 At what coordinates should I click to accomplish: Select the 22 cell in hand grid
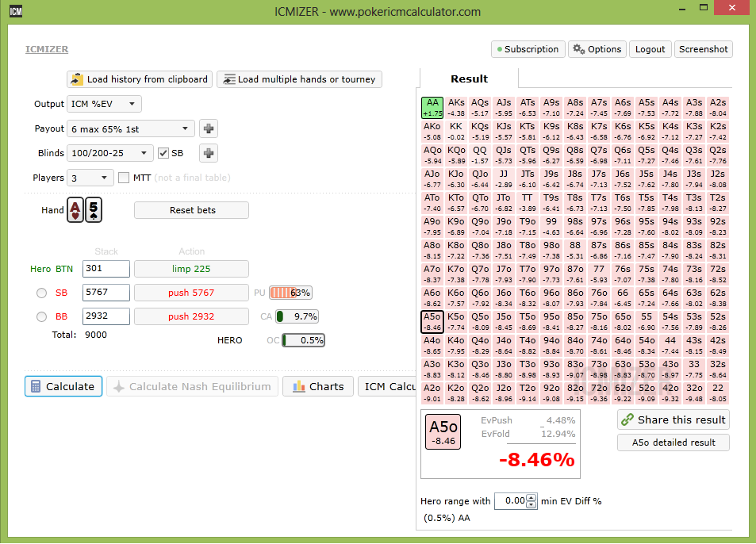click(718, 393)
